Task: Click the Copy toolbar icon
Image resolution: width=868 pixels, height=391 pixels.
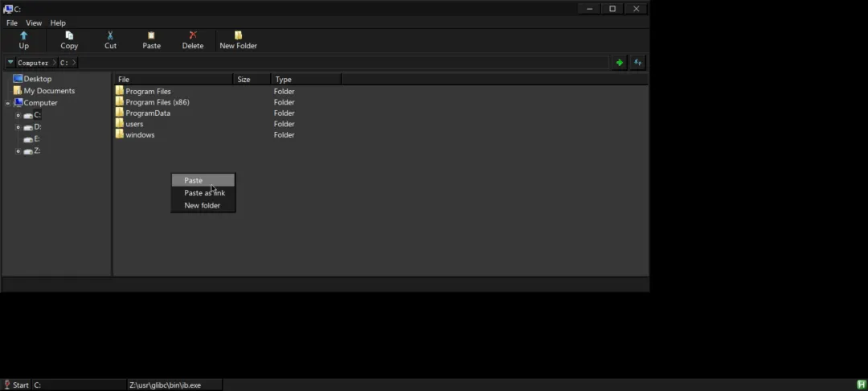Action: click(x=69, y=35)
